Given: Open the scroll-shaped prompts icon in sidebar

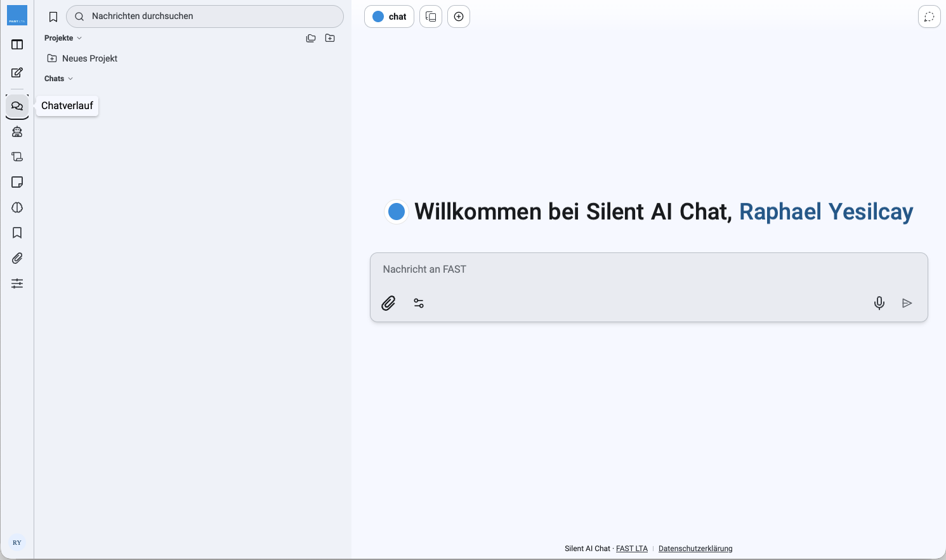Looking at the screenshot, I should (x=17, y=157).
